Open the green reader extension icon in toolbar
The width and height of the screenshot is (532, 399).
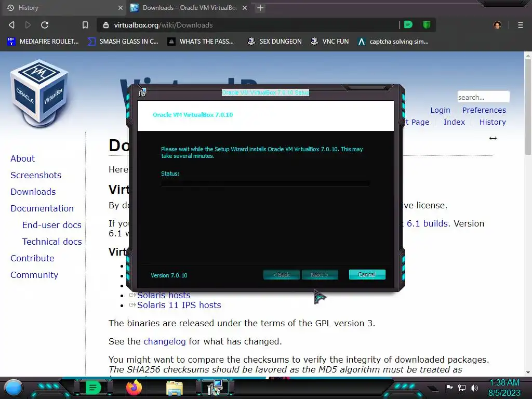pyautogui.click(x=408, y=24)
